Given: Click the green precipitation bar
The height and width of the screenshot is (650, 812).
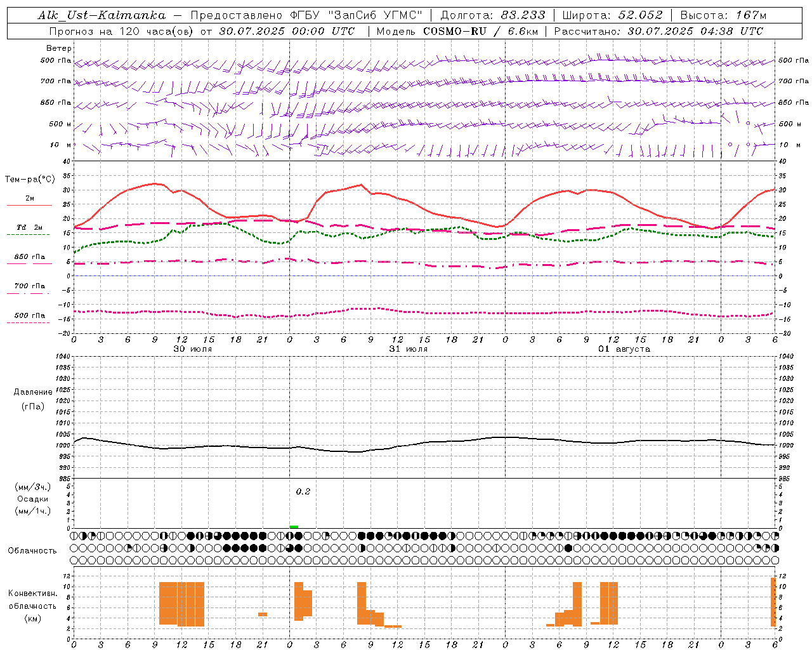Looking at the screenshot, I should point(294,526).
